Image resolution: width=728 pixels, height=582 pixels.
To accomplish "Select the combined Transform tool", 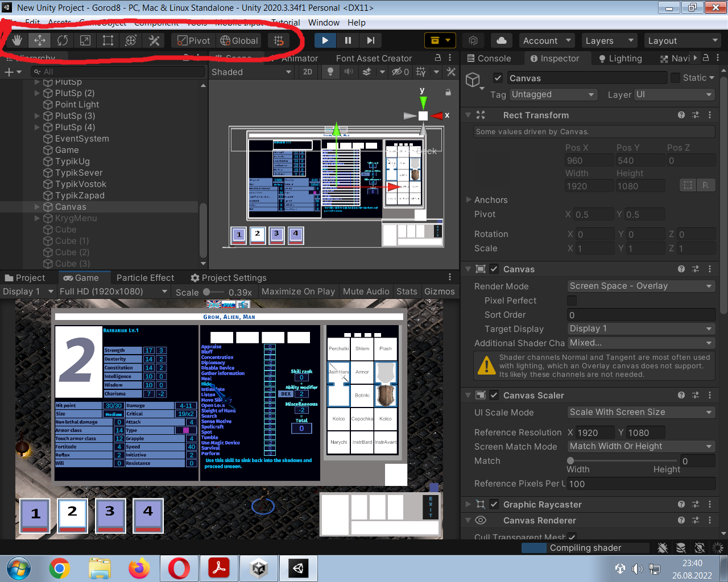I will pos(131,40).
